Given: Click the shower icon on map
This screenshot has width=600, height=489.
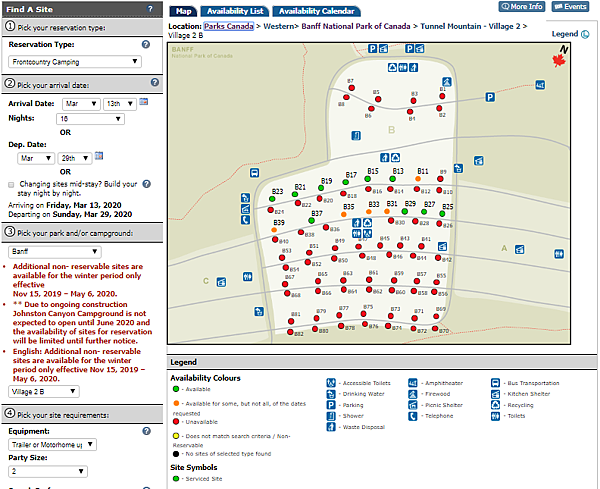Looking at the screenshot, I should [356, 135].
